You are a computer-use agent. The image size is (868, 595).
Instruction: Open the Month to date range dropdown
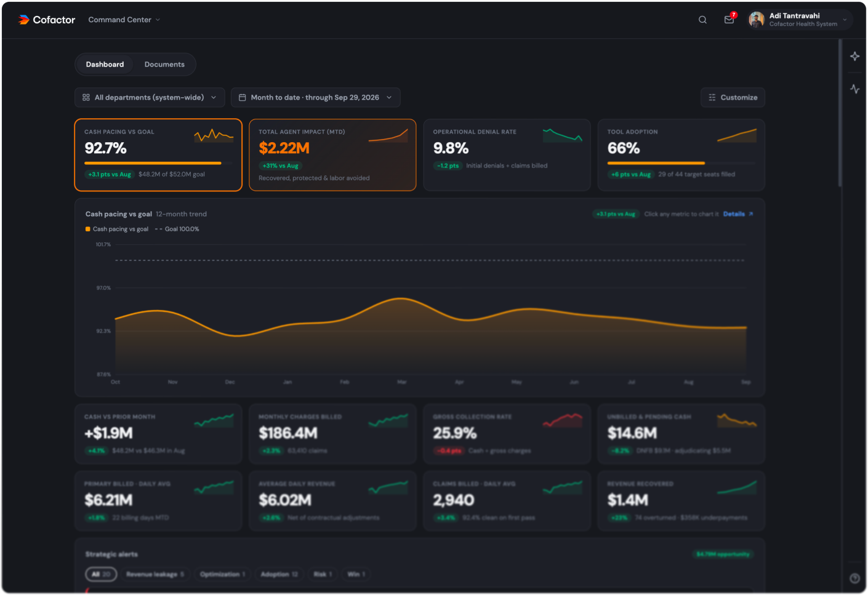click(x=315, y=97)
